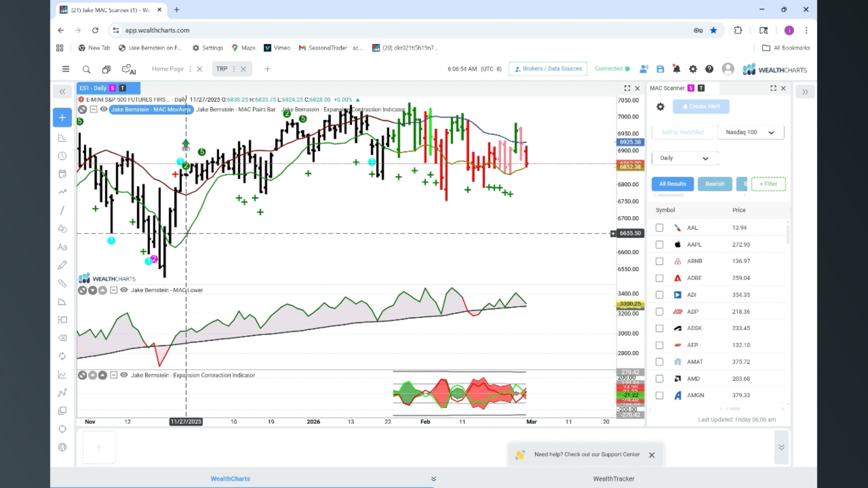The height and width of the screenshot is (488, 868).
Task: Select the text annotation Aa tool
Action: tap(62, 247)
